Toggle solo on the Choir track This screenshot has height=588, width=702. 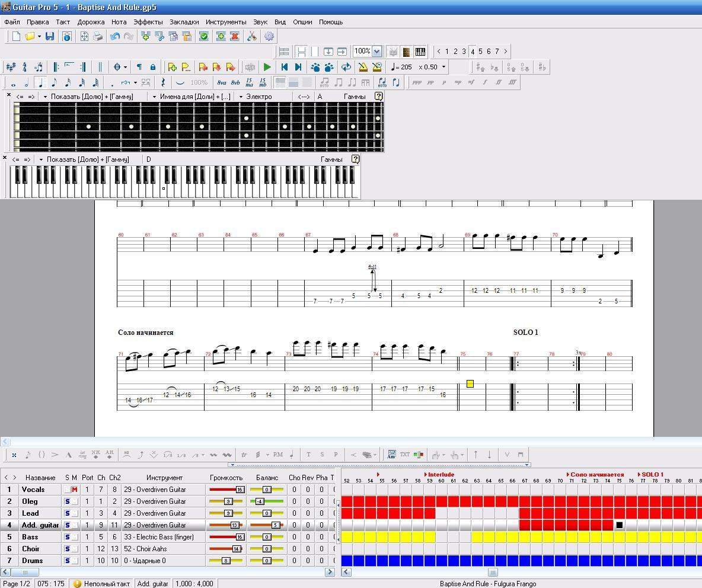[67, 549]
